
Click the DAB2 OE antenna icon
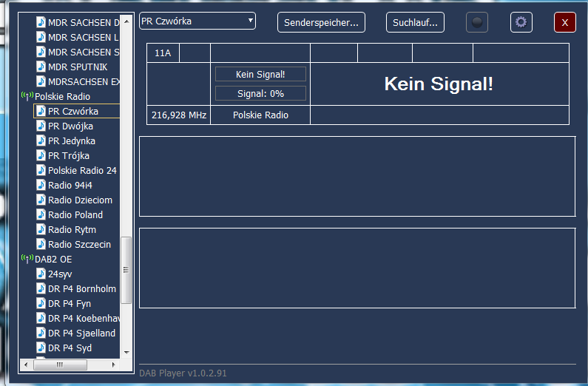tap(27, 260)
